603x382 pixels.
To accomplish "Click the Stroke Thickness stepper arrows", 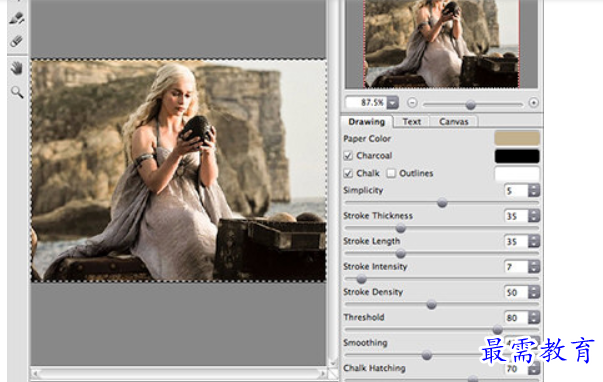I will click(534, 216).
